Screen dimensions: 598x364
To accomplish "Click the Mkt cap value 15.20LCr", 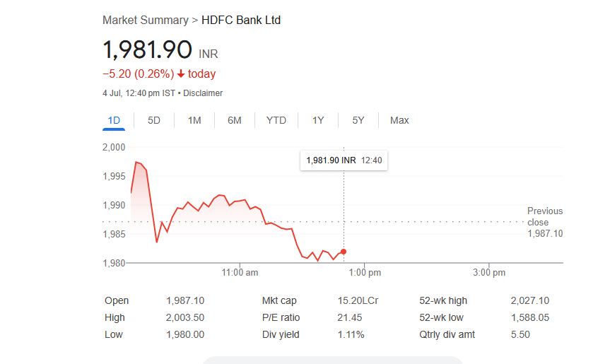I will coord(358,300).
